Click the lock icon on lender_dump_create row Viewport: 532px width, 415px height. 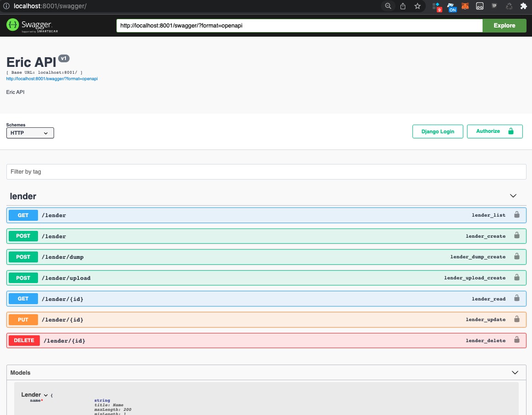click(517, 256)
